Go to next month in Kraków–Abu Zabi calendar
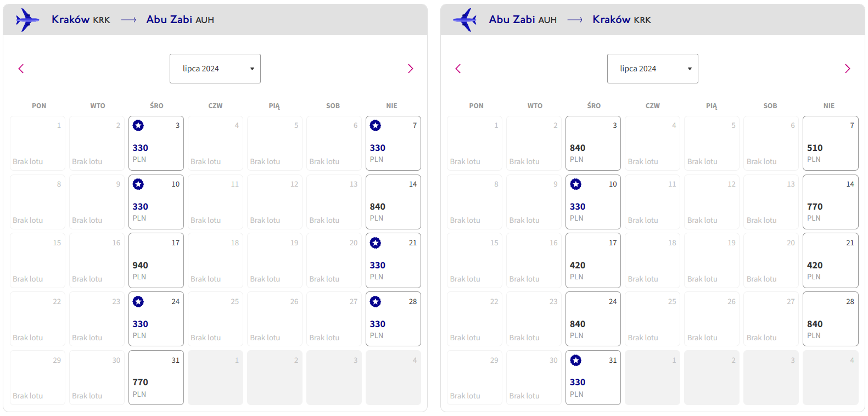Screen dimensions: 868x416 [410, 69]
